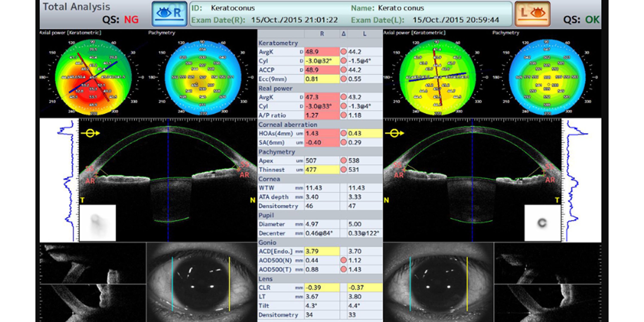Click left eye ring target thumbnail
Viewport: 644px width, 322px height.
click(x=542, y=223)
